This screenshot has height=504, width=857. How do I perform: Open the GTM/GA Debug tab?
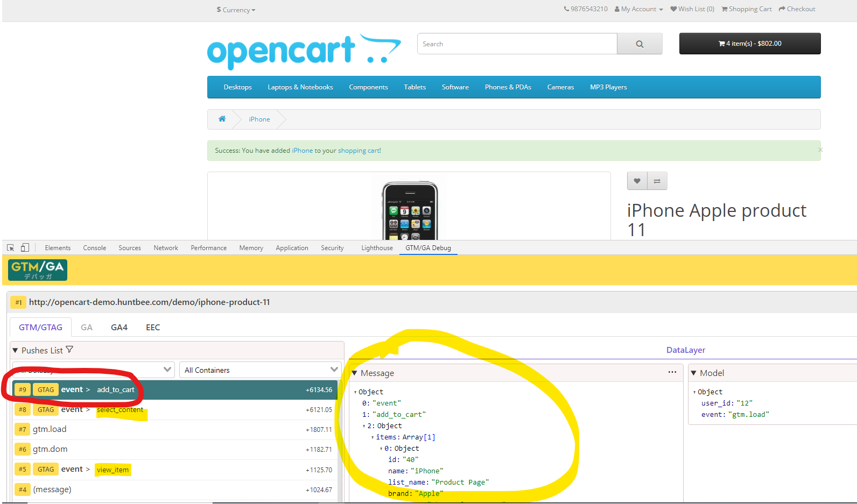point(428,248)
